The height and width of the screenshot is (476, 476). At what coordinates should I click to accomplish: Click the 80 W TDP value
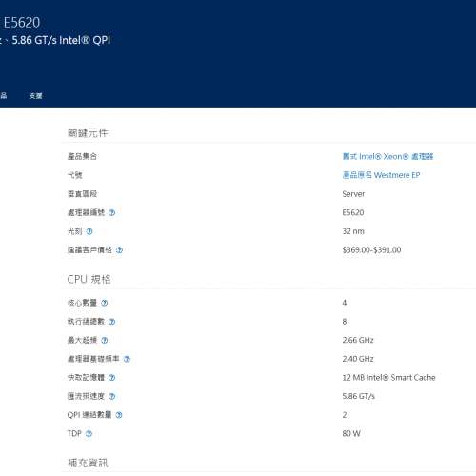351,434
